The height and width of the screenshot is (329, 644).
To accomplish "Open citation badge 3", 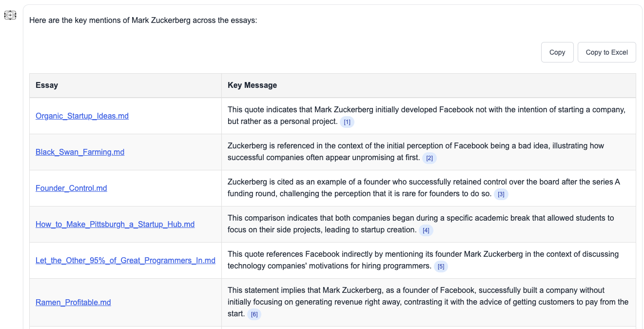I will (501, 194).
